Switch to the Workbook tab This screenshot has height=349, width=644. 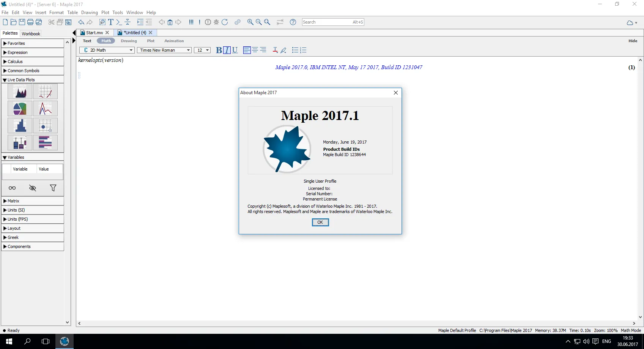click(x=31, y=33)
